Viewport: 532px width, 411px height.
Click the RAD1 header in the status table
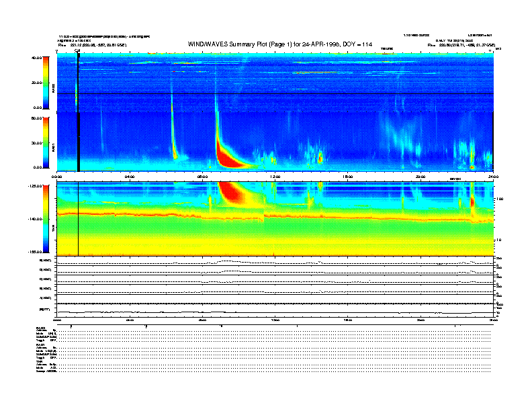(x=40, y=345)
